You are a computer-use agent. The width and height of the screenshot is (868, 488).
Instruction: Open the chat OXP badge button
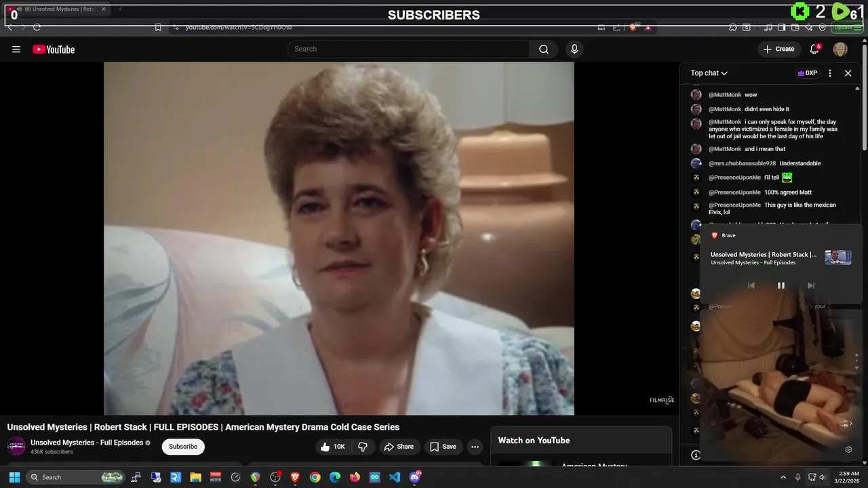coord(807,73)
